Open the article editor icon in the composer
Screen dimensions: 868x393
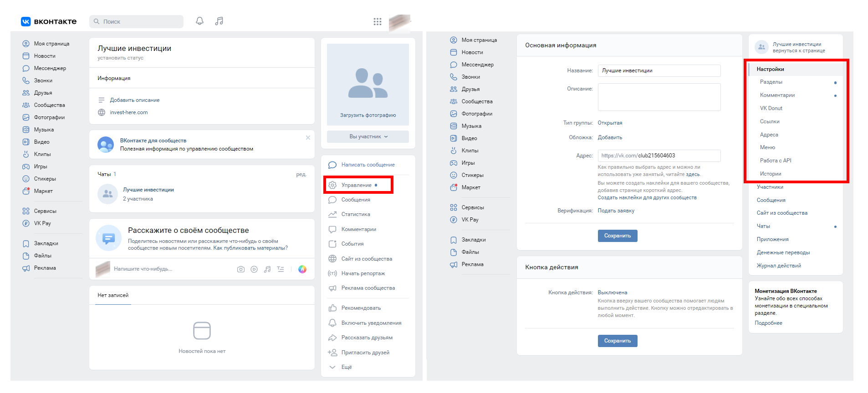pyautogui.click(x=281, y=269)
